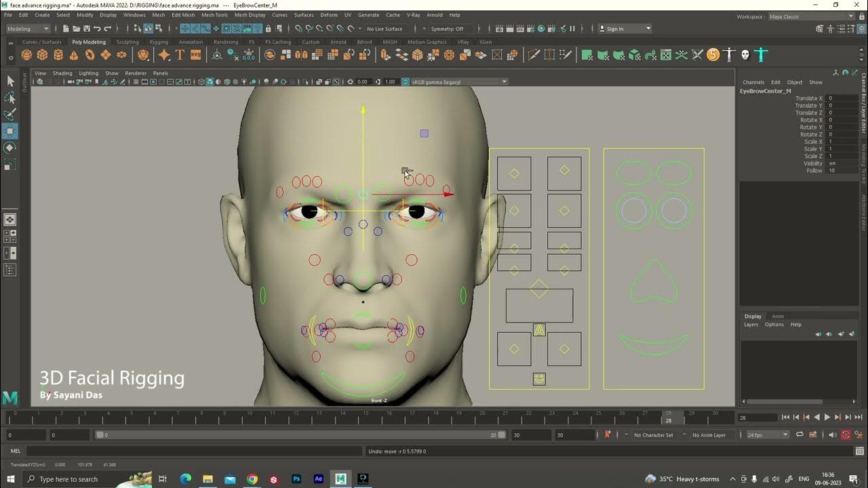Create a polygon cone from the shelf

click(74, 55)
